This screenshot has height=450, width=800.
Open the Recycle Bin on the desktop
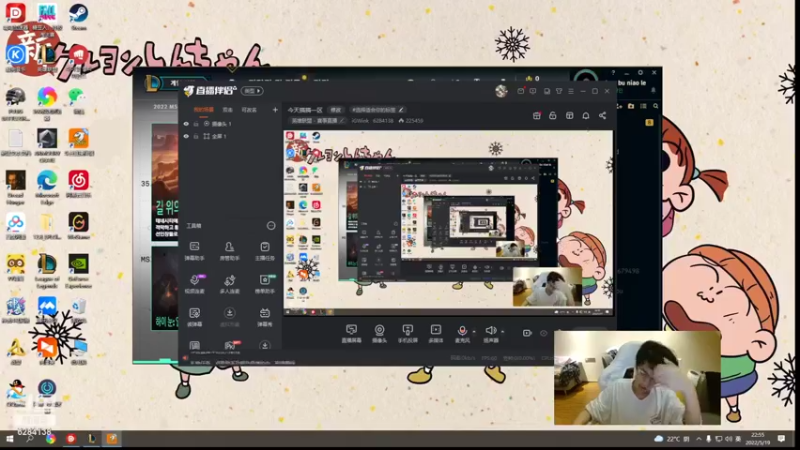coord(78,310)
